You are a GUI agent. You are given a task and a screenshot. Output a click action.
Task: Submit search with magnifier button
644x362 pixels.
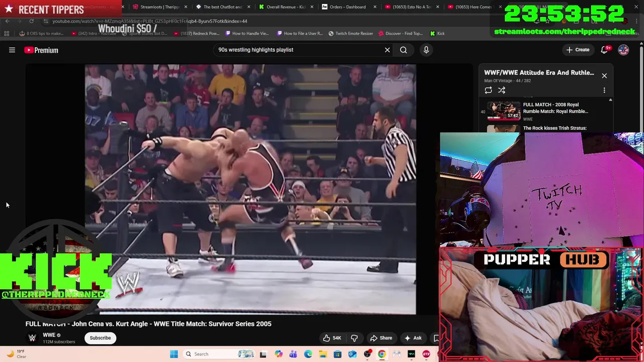[x=404, y=50]
